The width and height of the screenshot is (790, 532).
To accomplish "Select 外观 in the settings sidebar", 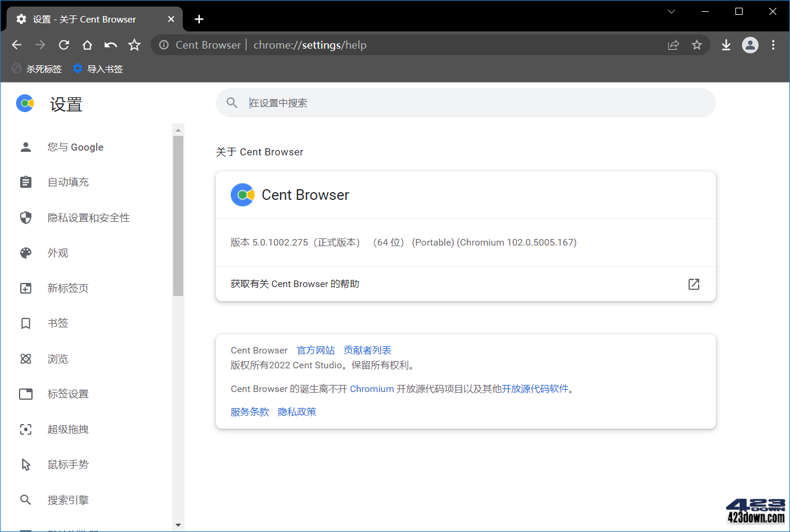I will [x=58, y=253].
